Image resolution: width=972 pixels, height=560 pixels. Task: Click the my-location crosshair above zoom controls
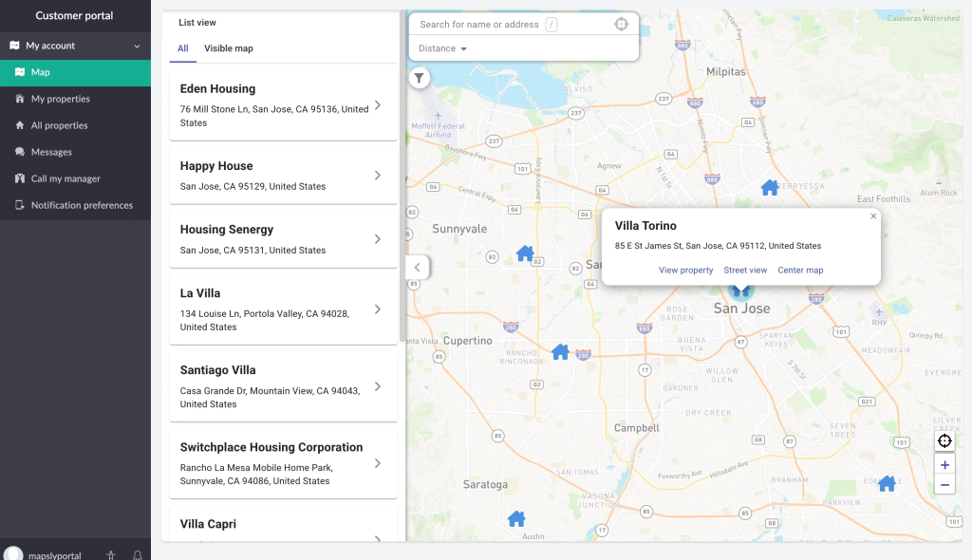[944, 441]
